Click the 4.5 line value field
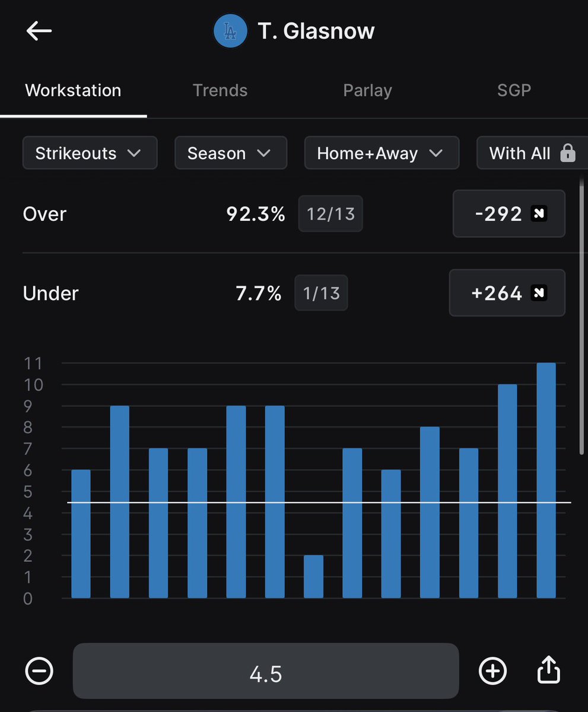 (266, 670)
